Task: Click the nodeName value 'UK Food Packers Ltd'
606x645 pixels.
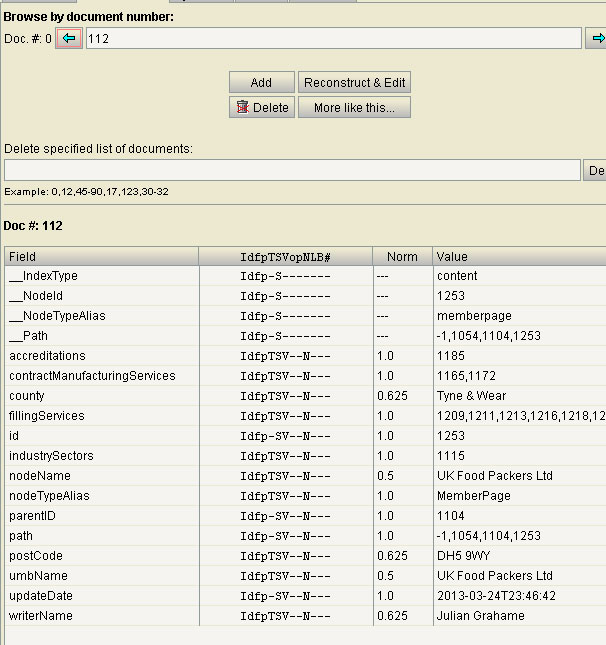Action: [495, 476]
